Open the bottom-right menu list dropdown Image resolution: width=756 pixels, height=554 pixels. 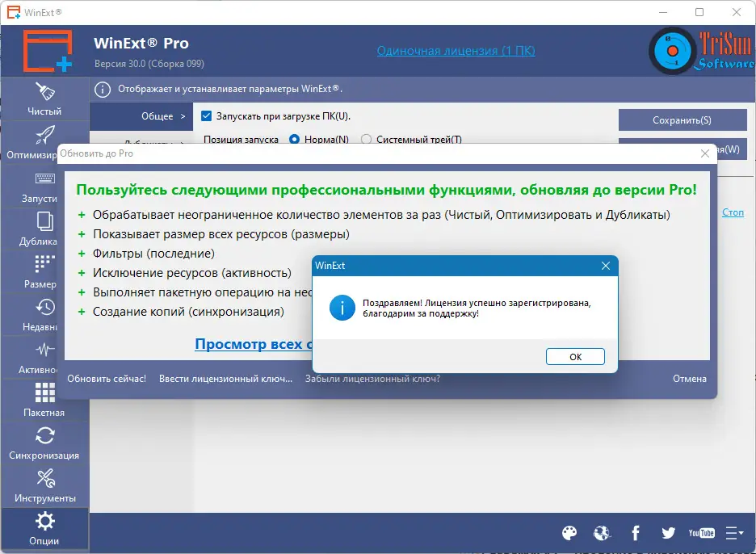pos(734,533)
